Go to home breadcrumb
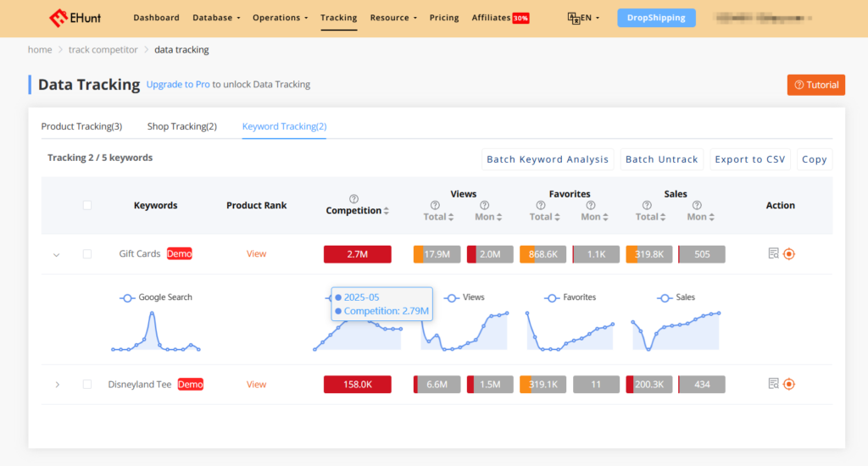The height and width of the screenshot is (466, 868). pyautogui.click(x=40, y=49)
